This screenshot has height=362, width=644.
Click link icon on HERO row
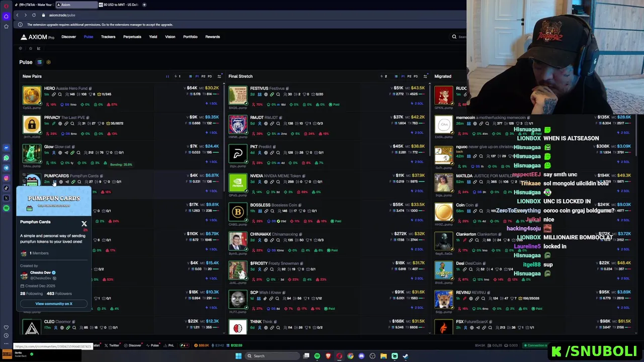tap(54, 94)
